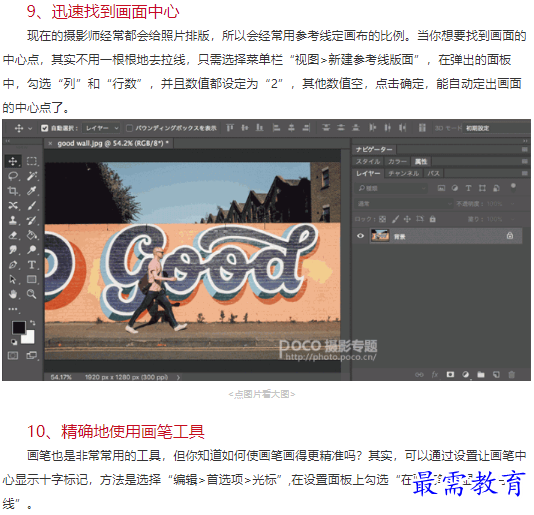The image size is (534, 515).
Task: Expand status bar info arrow
Action: 178,377
